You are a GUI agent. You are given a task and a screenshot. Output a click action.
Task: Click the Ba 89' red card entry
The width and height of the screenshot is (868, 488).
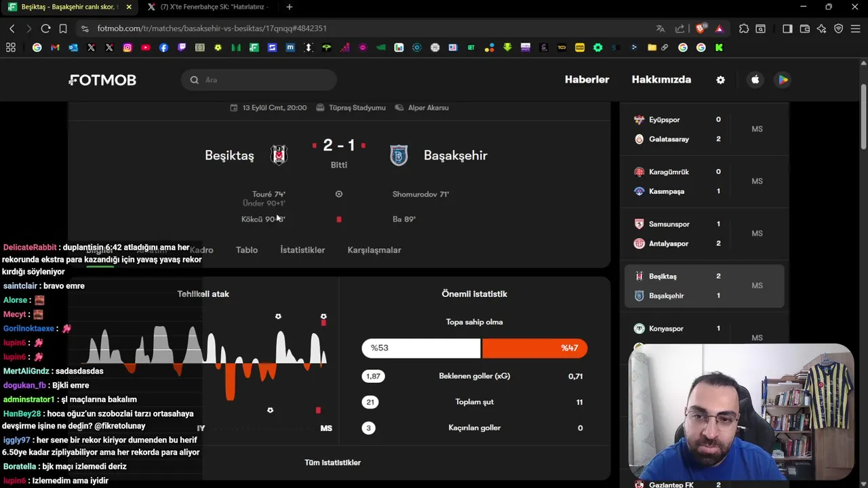coord(404,219)
